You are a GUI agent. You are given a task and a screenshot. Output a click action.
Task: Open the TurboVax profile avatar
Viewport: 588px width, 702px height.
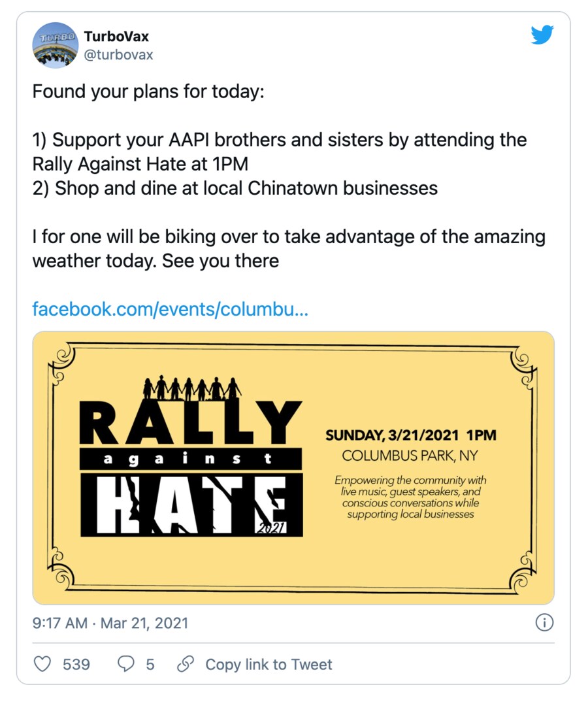56,45
